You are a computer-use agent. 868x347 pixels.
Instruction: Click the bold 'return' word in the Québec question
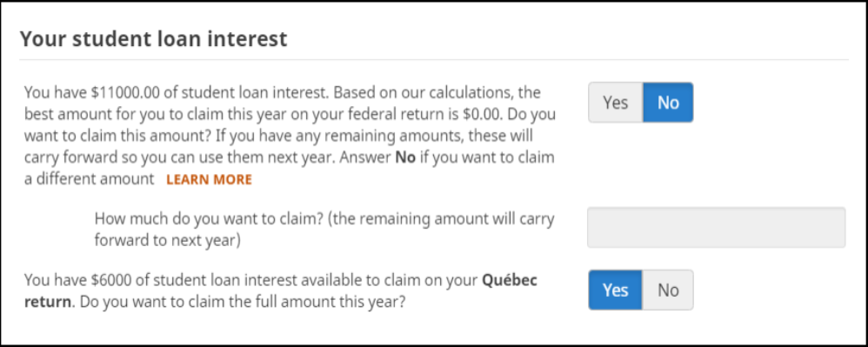[x=48, y=303]
